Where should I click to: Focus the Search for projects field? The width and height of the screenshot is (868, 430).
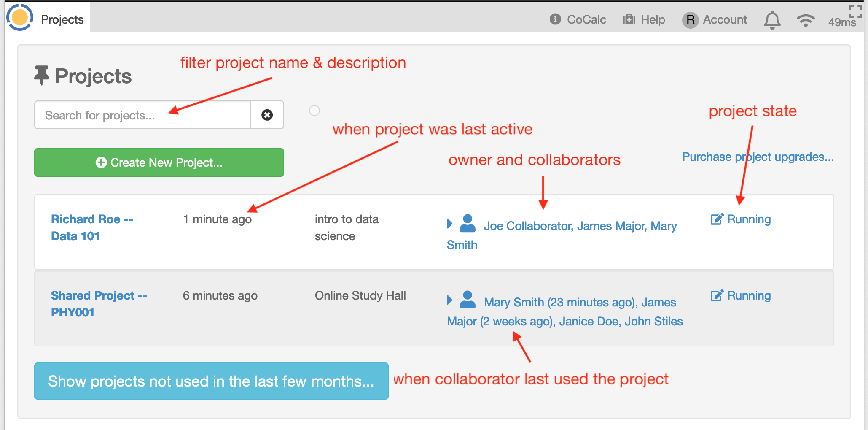(142, 115)
